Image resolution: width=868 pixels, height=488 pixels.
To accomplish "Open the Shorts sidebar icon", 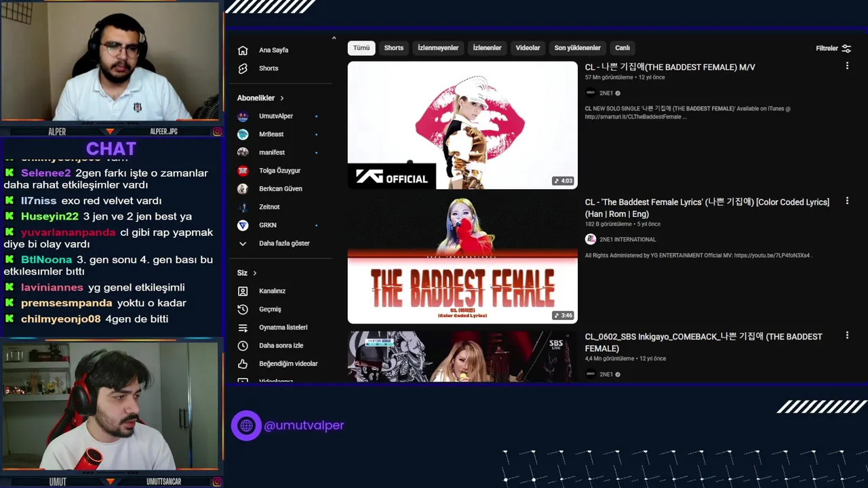I will (243, 68).
